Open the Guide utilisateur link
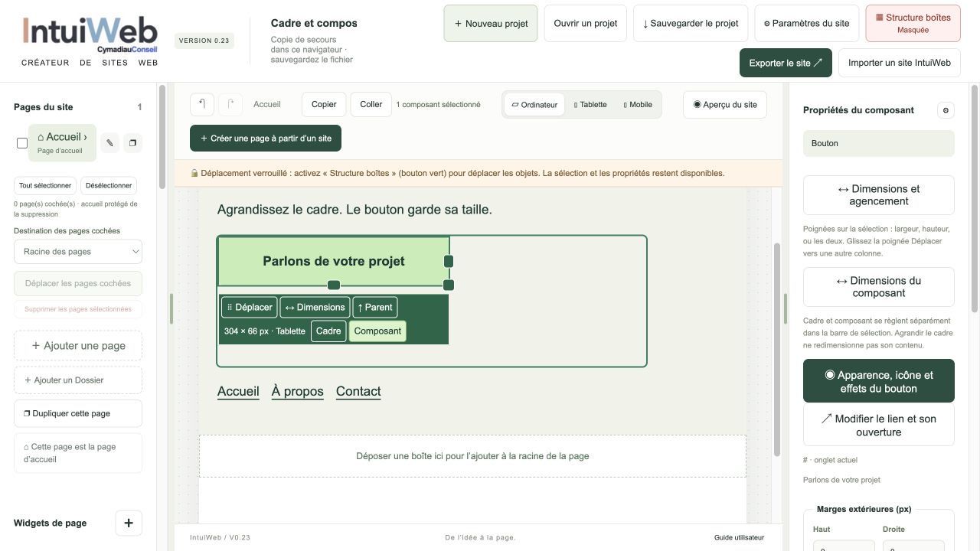This screenshot has height=551, width=980. pyautogui.click(x=739, y=538)
